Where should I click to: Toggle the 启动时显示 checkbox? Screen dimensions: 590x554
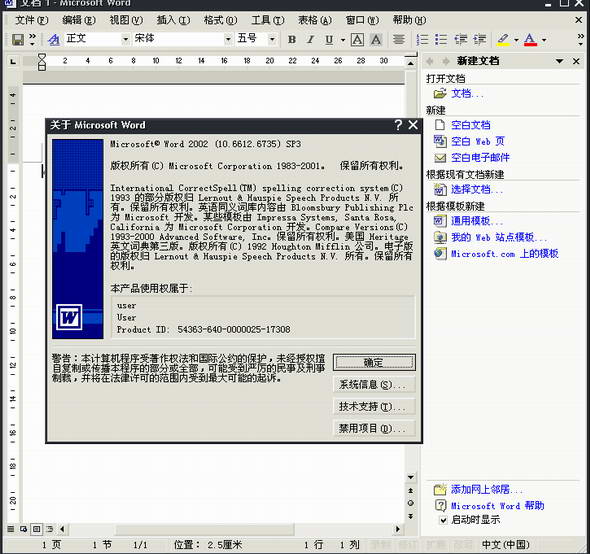click(x=444, y=520)
